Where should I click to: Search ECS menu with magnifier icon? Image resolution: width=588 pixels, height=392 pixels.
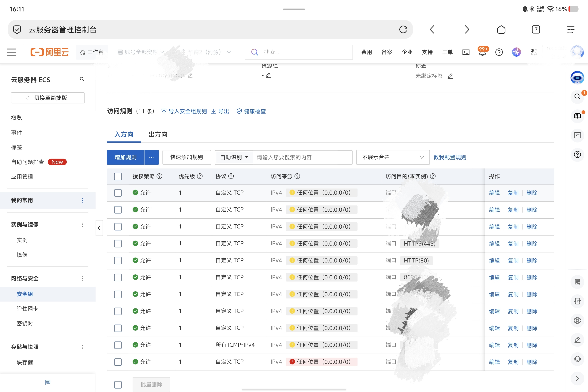pos(82,79)
